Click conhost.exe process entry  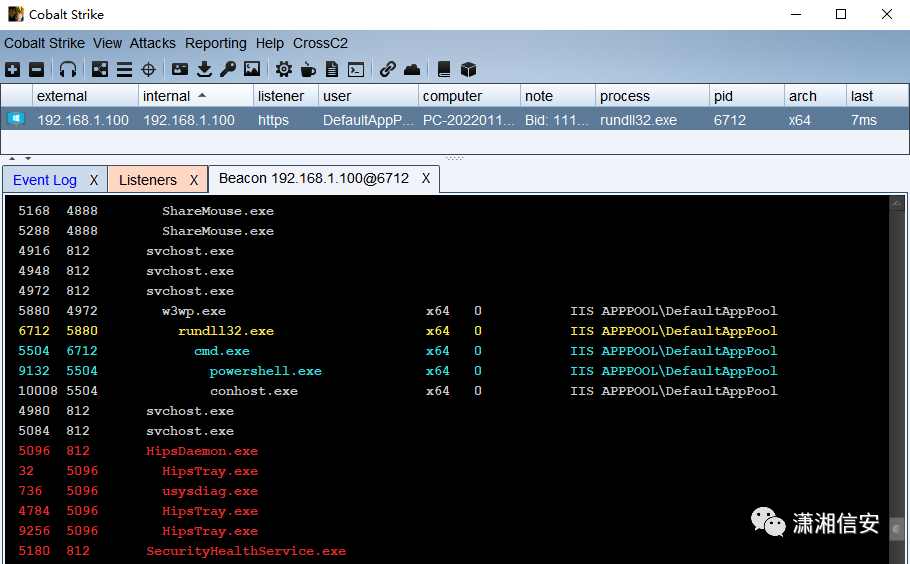click(254, 391)
